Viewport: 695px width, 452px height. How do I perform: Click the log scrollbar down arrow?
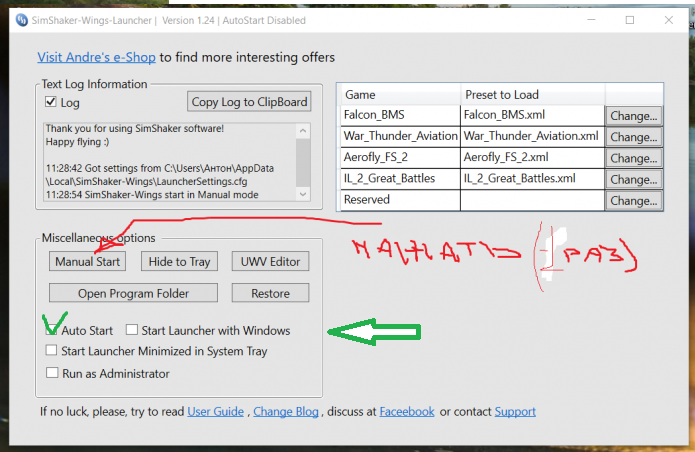coord(303,194)
